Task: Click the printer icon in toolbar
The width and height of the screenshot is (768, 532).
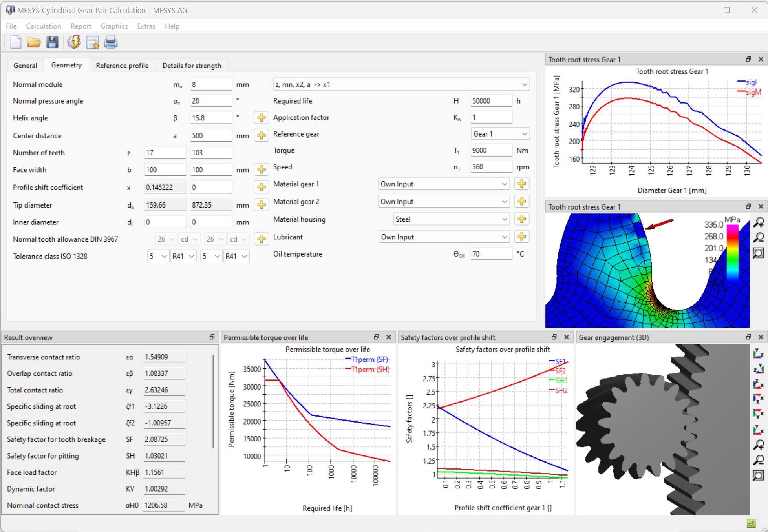Action: coord(111,42)
